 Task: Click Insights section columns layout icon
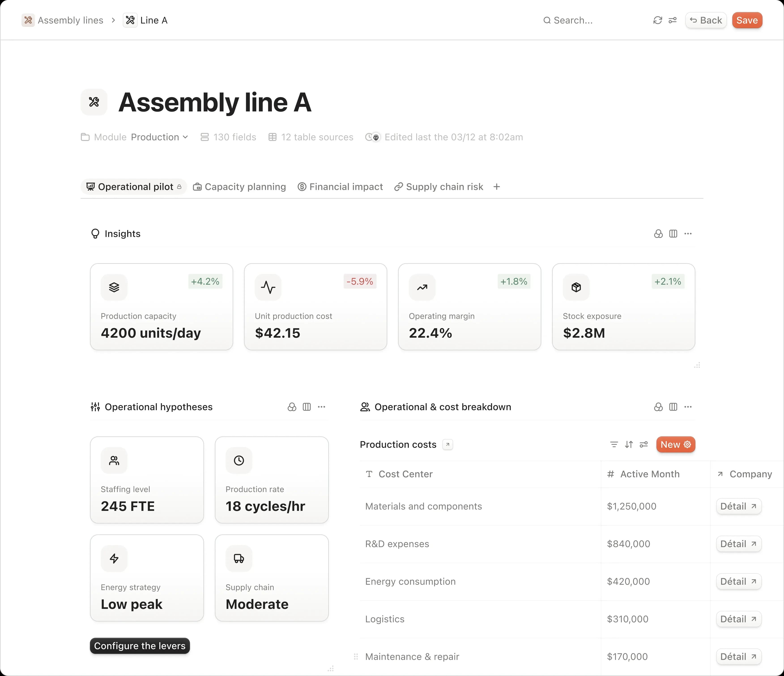(x=673, y=234)
